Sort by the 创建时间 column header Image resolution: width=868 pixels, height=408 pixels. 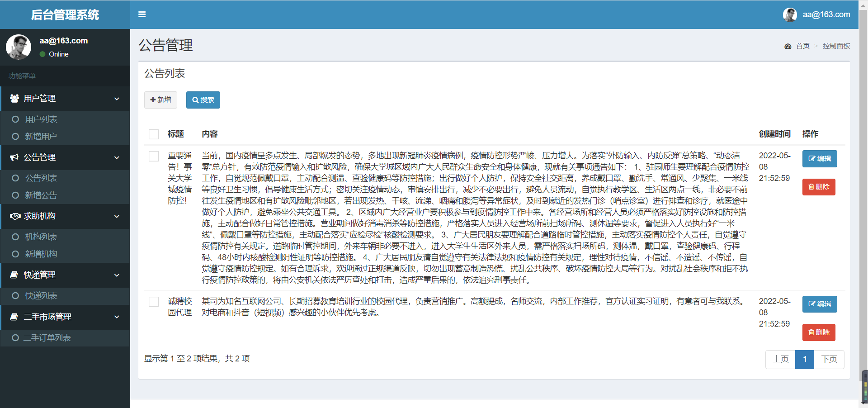(x=774, y=134)
